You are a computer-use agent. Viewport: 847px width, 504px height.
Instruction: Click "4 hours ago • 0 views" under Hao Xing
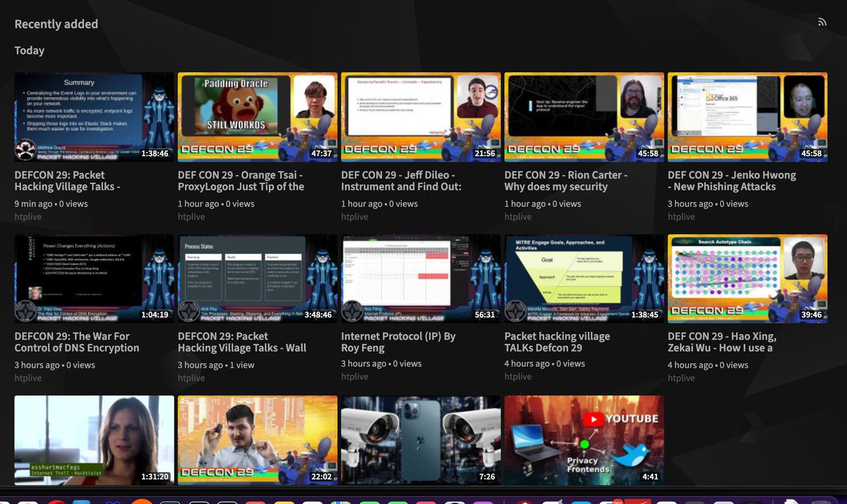coord(708,365)
